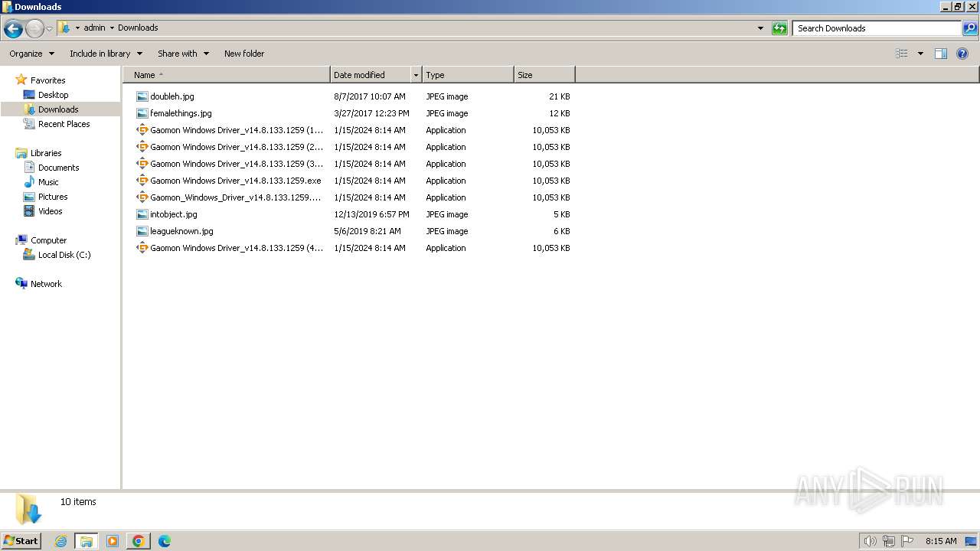
Task: Sort by the Name column header
Action: pos(227,75)
